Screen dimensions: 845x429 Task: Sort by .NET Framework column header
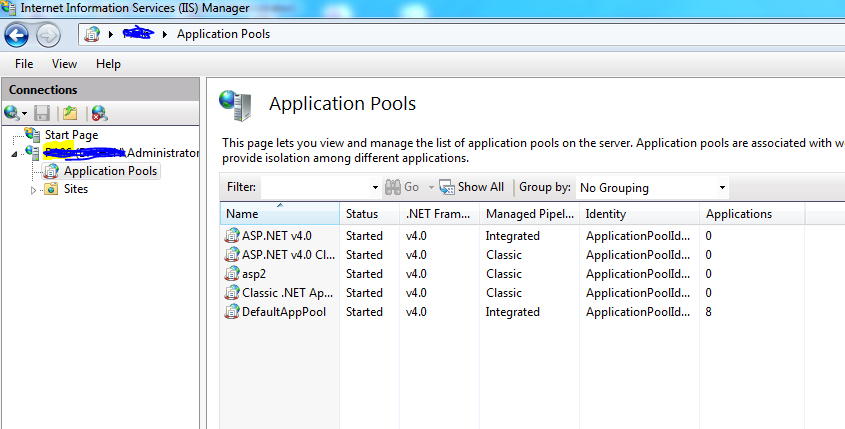[x=440, y=214]
